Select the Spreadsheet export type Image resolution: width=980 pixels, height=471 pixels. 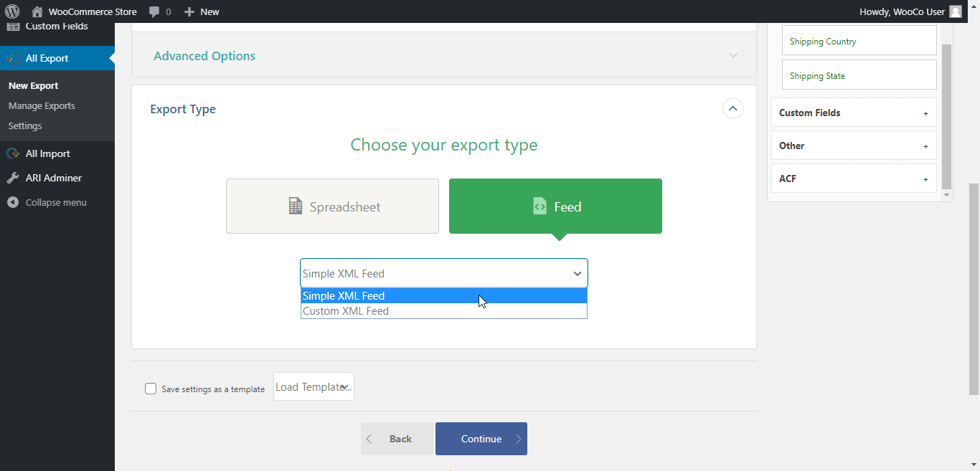[332, 206]
